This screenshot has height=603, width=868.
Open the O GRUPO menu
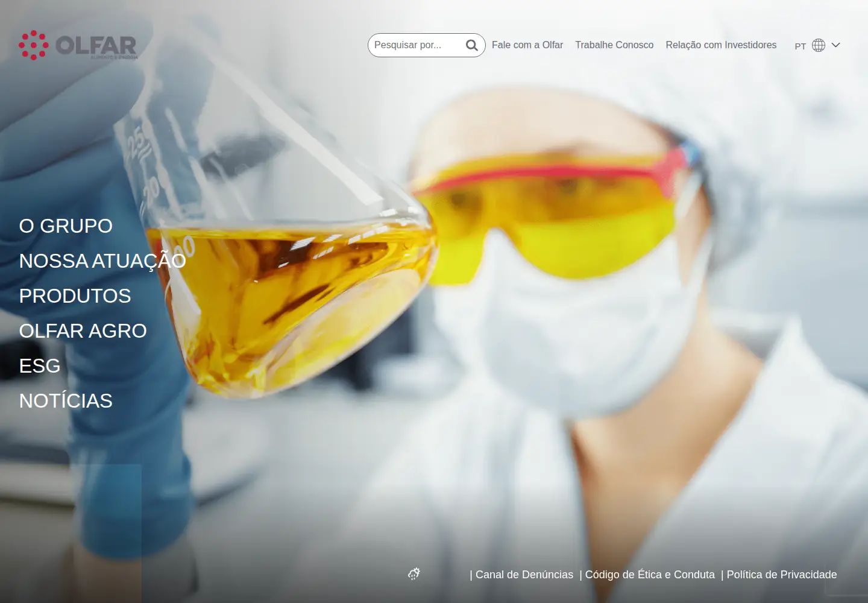click(x=66, y=226)
